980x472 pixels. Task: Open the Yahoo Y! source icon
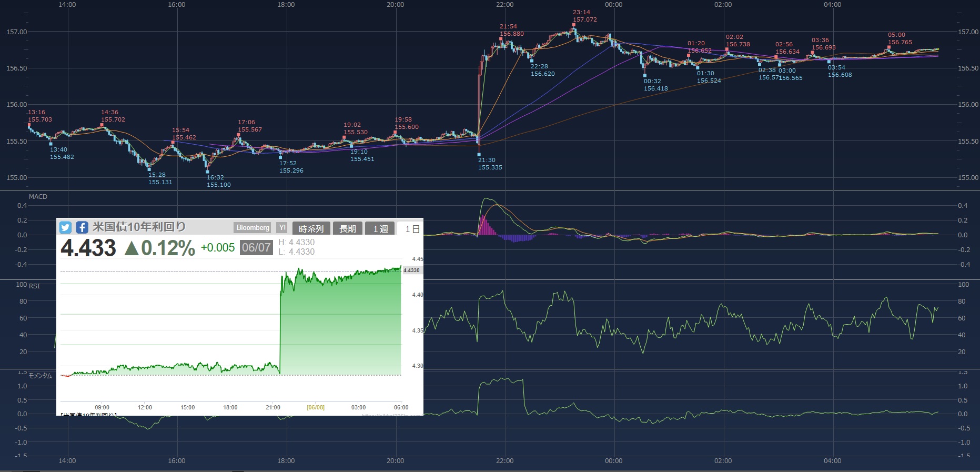point(282,228)
